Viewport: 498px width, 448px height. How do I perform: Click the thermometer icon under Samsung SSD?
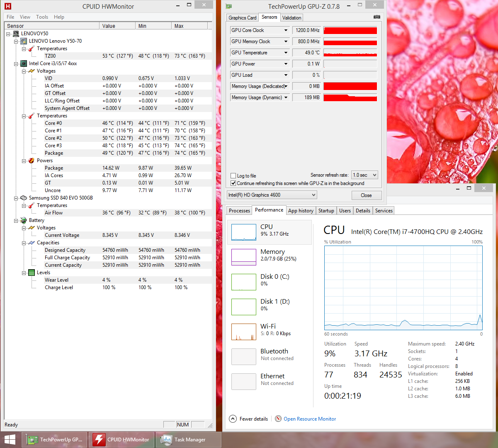[x=32, y=205]
